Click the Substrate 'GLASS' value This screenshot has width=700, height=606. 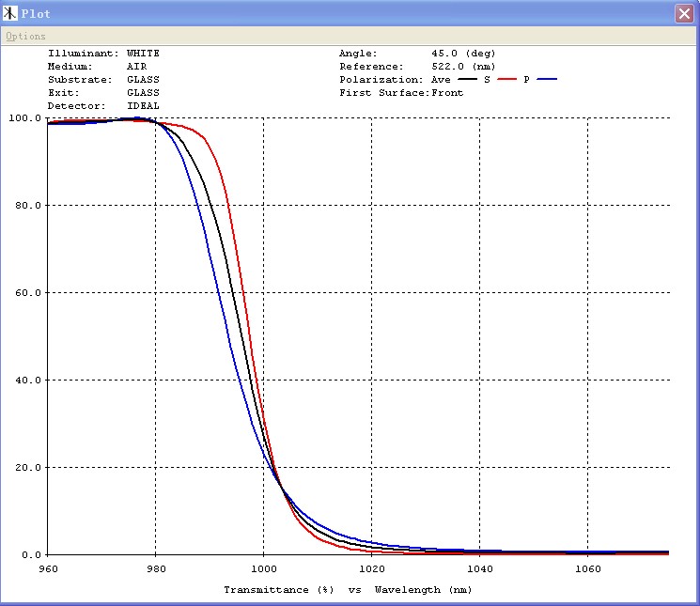(143, 80)
